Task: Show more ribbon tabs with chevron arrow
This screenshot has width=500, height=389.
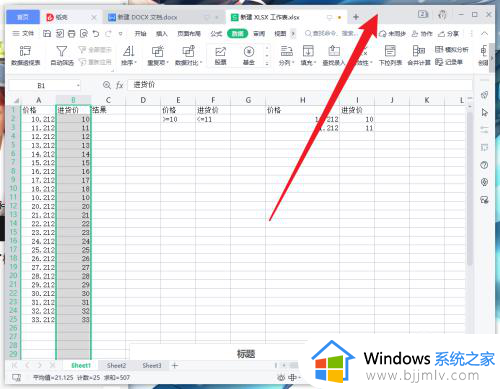Action: 293,33
